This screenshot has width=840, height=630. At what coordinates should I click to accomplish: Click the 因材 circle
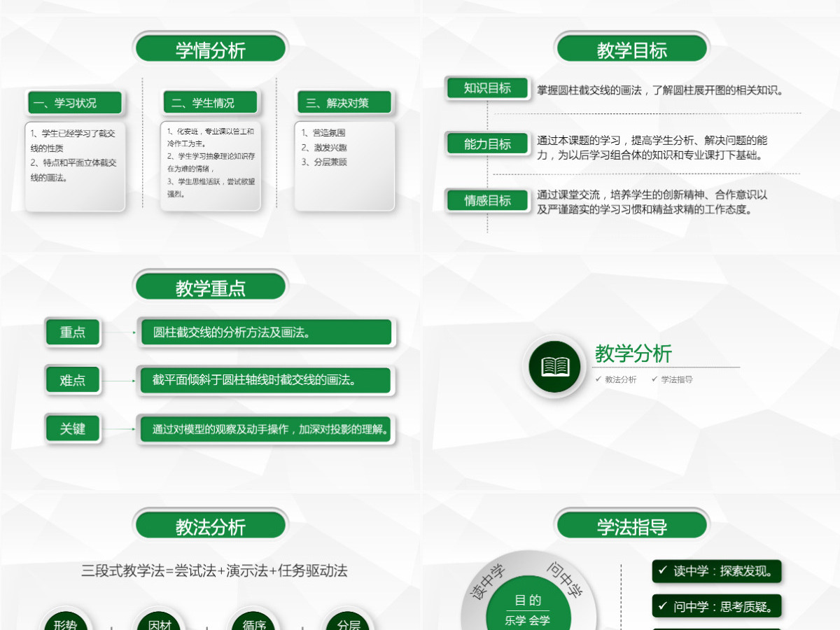point(160,619)
